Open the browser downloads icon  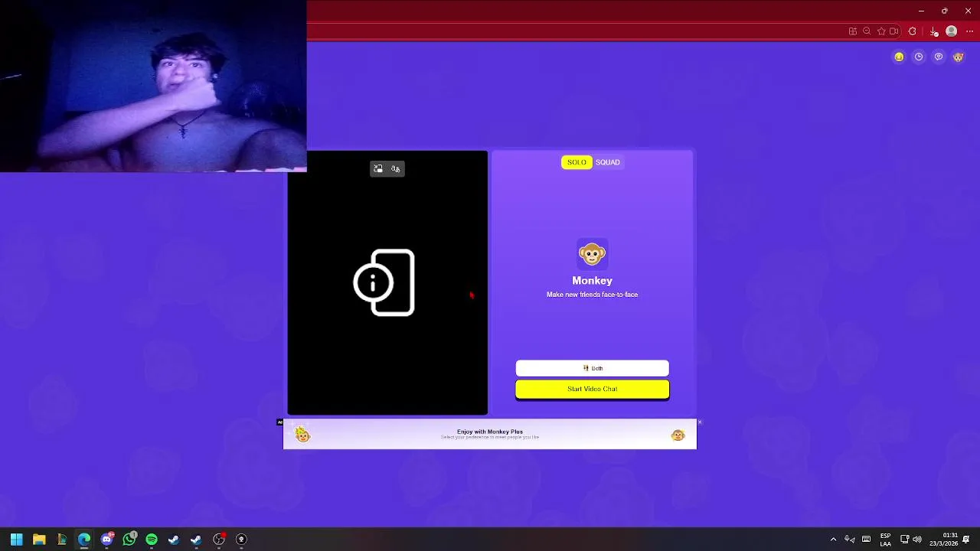934,31
